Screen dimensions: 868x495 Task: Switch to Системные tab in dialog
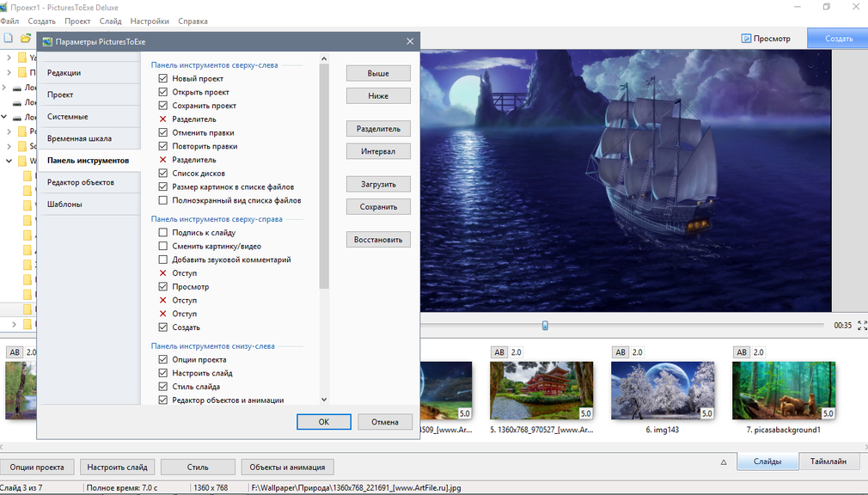coord(90,117)
